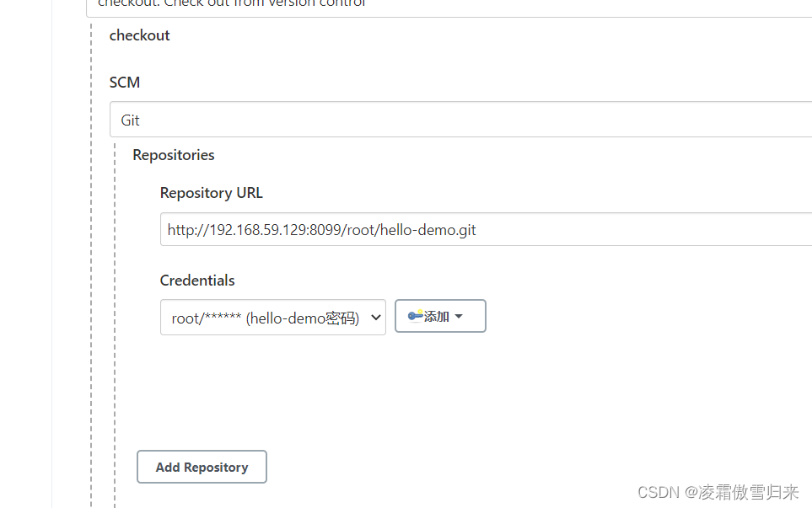Expand the checkout step selector at top
This screenshot has width=812, height=508.
point(449,7)
